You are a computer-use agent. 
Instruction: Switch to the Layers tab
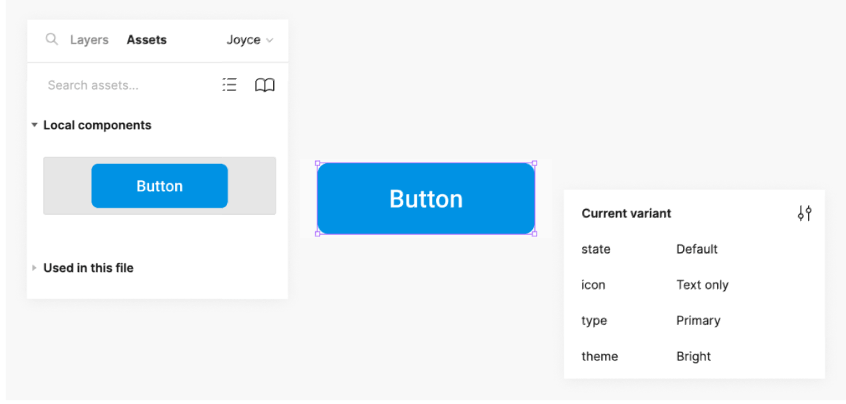pyautogui.click(x=89, y=40)
